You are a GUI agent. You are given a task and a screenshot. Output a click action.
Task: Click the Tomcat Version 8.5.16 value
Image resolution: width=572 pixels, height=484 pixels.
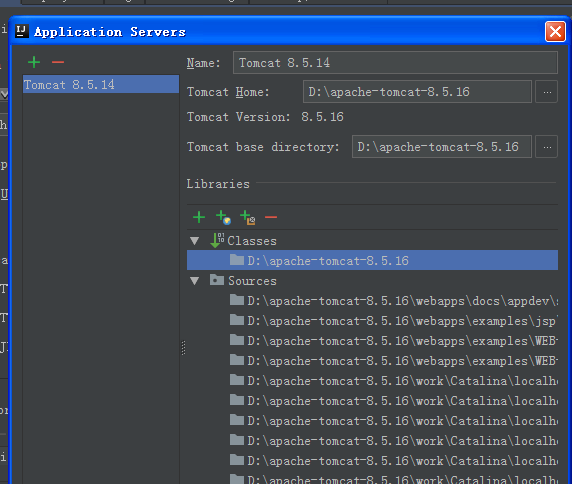[x=322, y=117]
